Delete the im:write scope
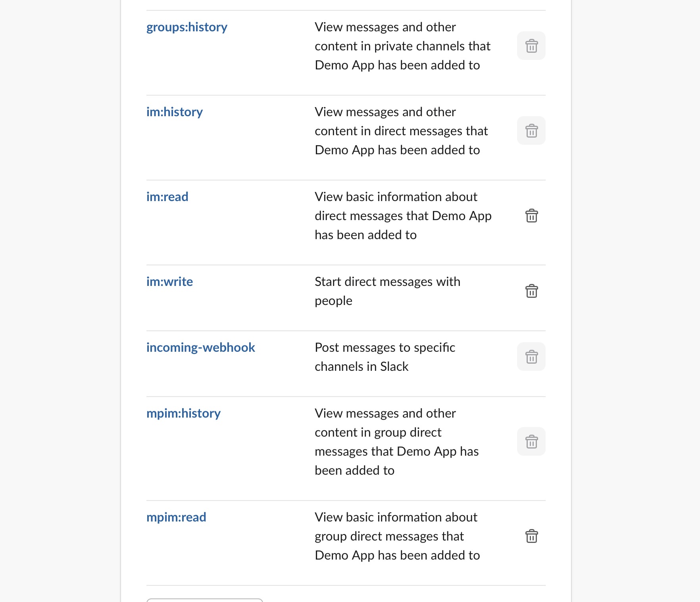This screenshot has height=602, width=700. click(531, 291)
